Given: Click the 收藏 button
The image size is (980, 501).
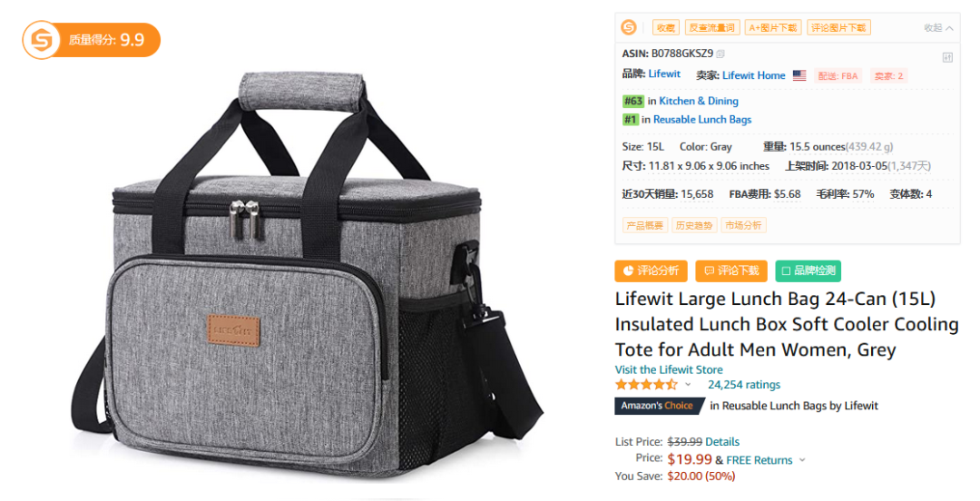Looking at the screenshot, I should pyautogui.click(x=666, y=27).
